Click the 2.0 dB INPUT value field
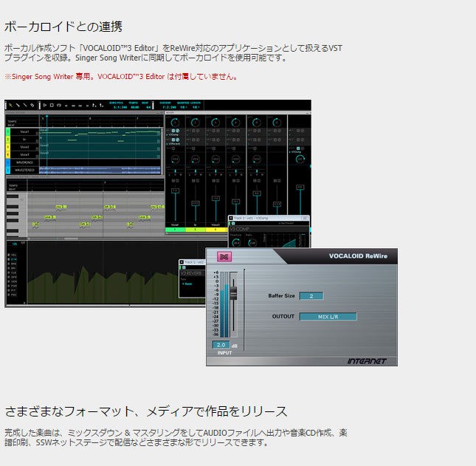The height and width of the screenshot is (466, 476). click(x=221, y=345)
